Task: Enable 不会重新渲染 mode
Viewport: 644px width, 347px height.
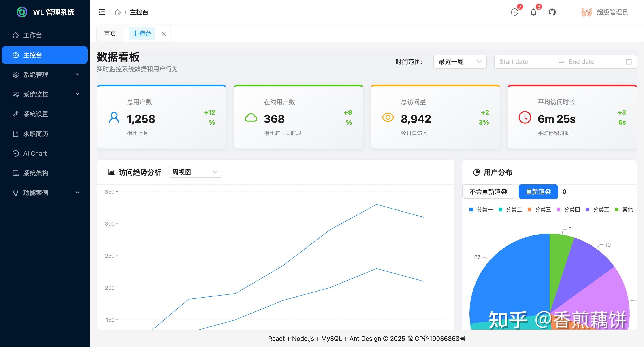Action: 488,192
